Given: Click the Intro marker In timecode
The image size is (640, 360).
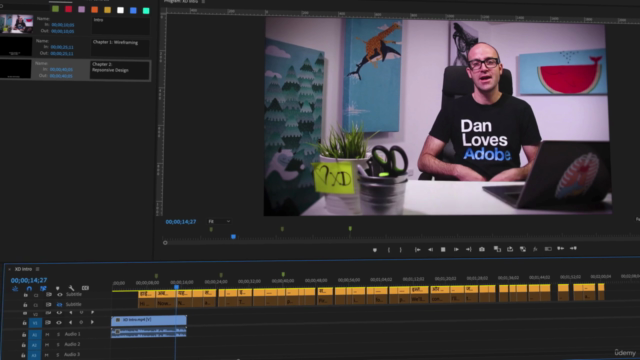Looking at the screenshot, I should pos(63,25).
